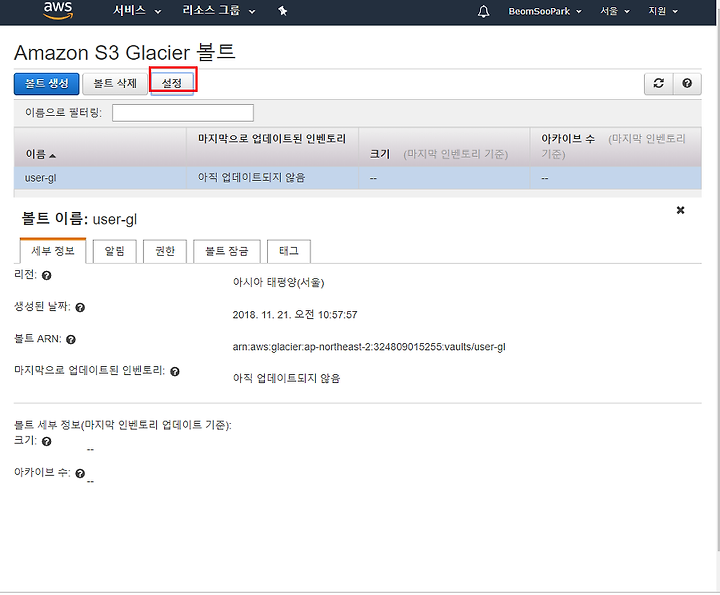Close the vault details panel
The width and height of the screenshot is (720, 595).
coord(681,210)
